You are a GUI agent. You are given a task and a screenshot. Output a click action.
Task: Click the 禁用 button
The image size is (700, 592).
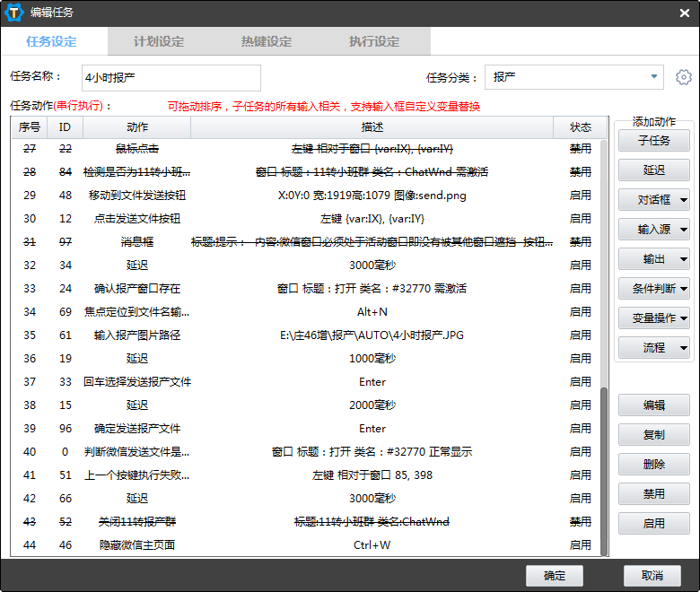click(653, 494)
